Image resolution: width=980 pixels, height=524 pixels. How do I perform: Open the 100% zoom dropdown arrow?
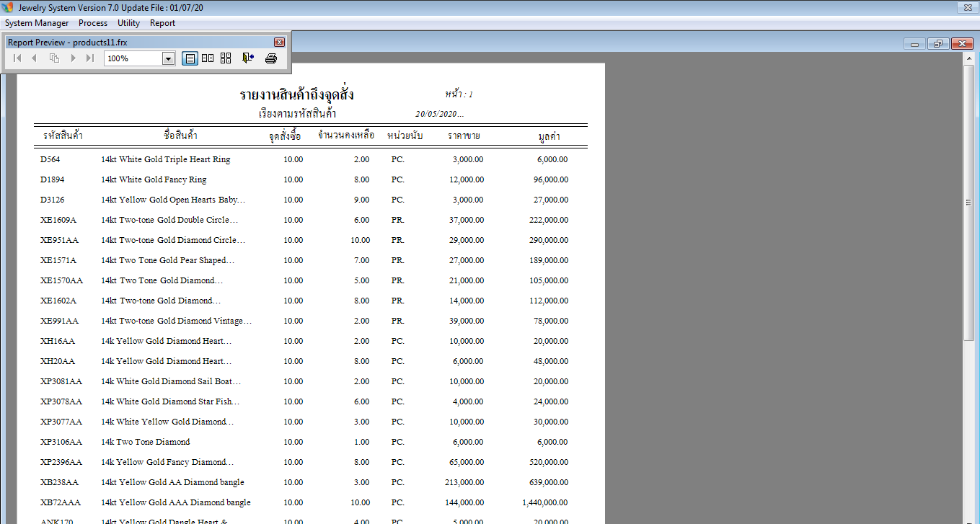coord(168,58)
